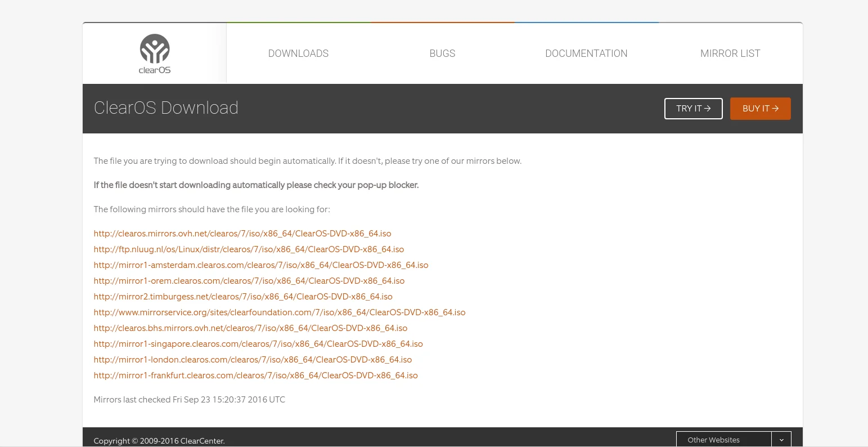Screen dimensions: 868x447
Task: Select the ClearOS Download heading
Action: [x=166, y=108]
